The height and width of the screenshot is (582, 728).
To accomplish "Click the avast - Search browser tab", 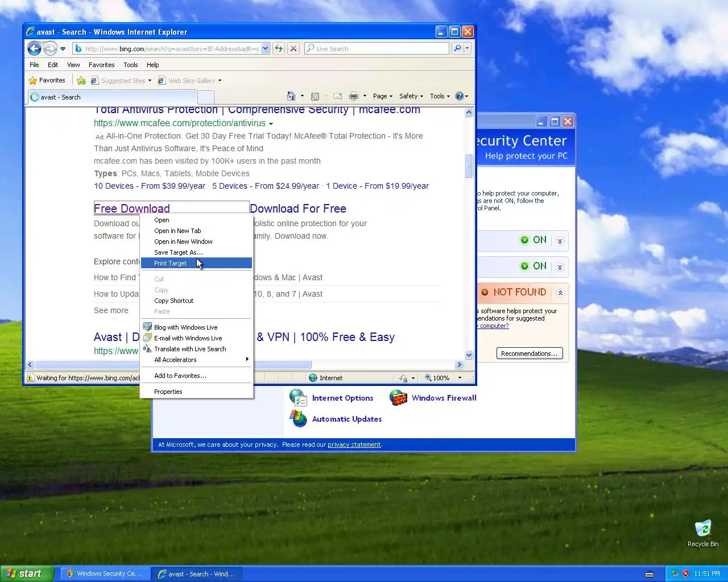I will [113, 97].
